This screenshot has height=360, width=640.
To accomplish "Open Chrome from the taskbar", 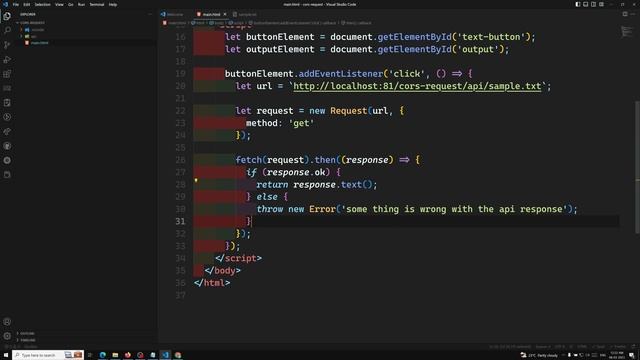I will (178, 355).
